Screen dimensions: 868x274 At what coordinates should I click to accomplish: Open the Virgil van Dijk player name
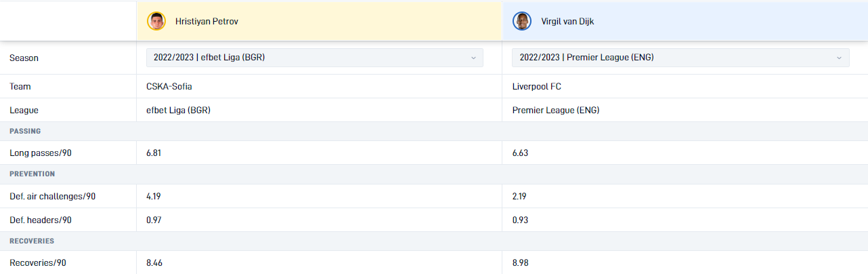[567, 21]
